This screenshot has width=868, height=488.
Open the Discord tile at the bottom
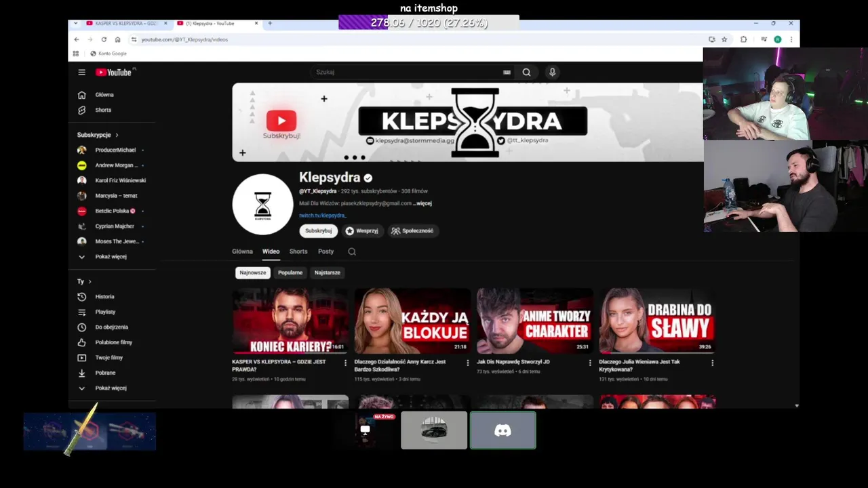pos(502,430)
